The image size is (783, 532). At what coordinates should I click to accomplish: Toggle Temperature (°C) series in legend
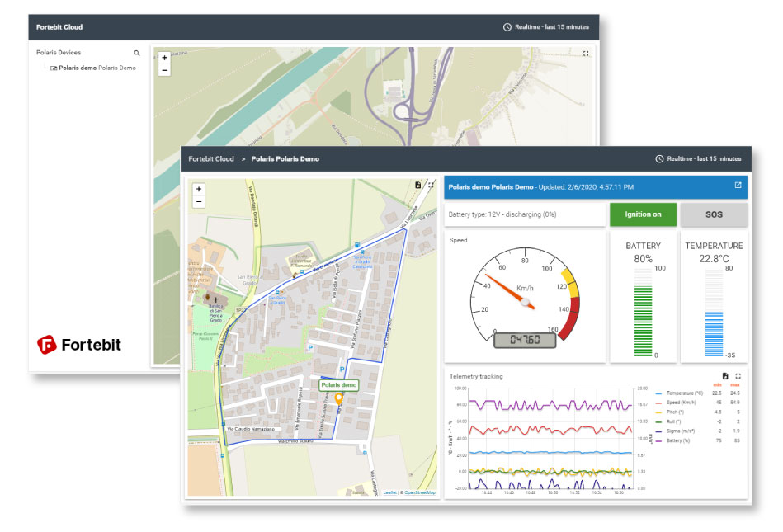pyautogui.click(x=679, y=393)
